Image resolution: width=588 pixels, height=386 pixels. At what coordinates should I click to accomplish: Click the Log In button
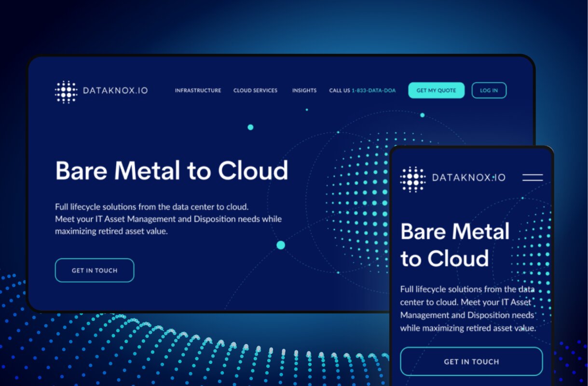pyautogui.click(x=489, y=91)
